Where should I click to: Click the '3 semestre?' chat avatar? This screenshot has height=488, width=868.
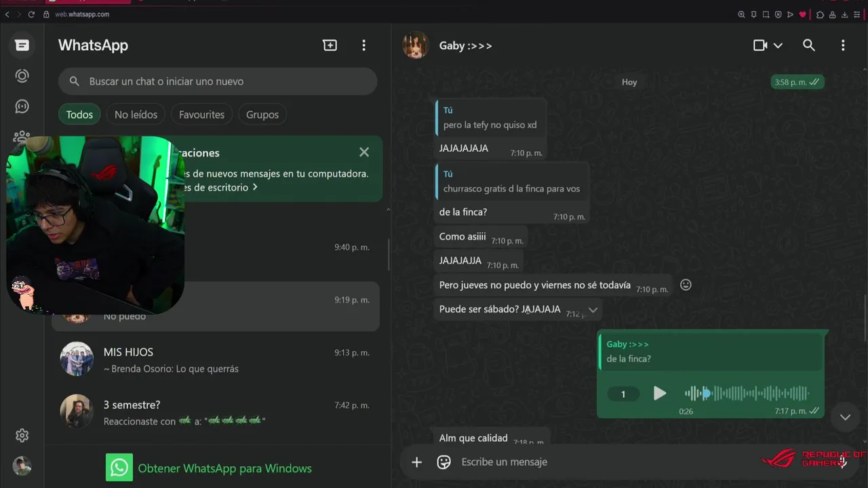pos(77,411)
